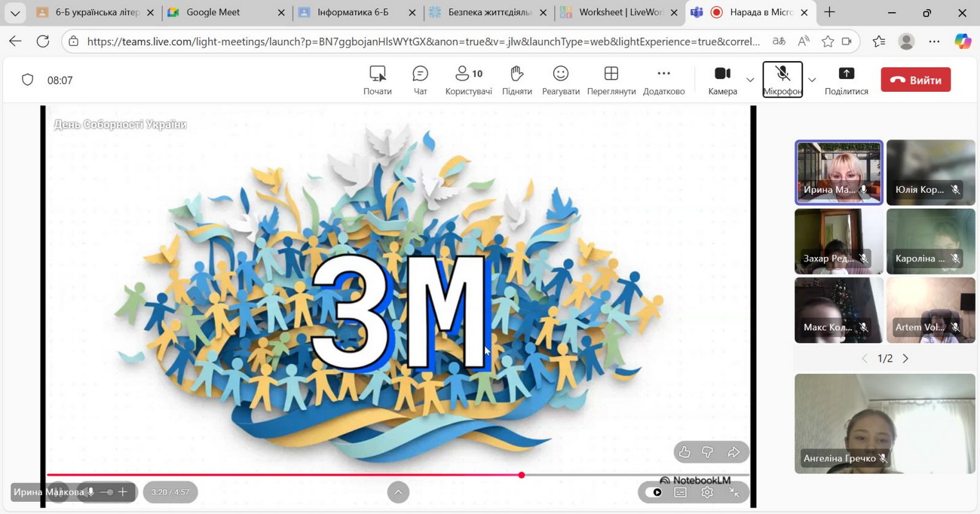
Task: Expand the microphone options dropdown arrow
Action: pyautogui.click(x=812, y=80)
